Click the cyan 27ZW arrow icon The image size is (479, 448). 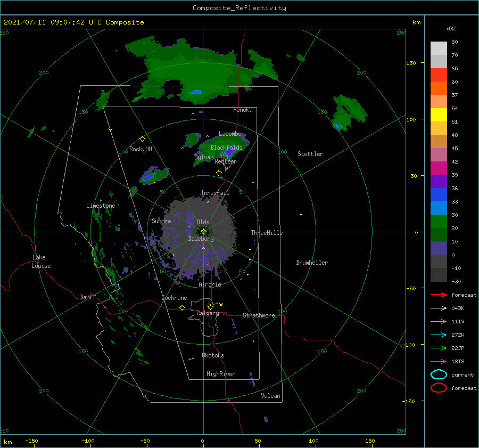pos(439,335)
